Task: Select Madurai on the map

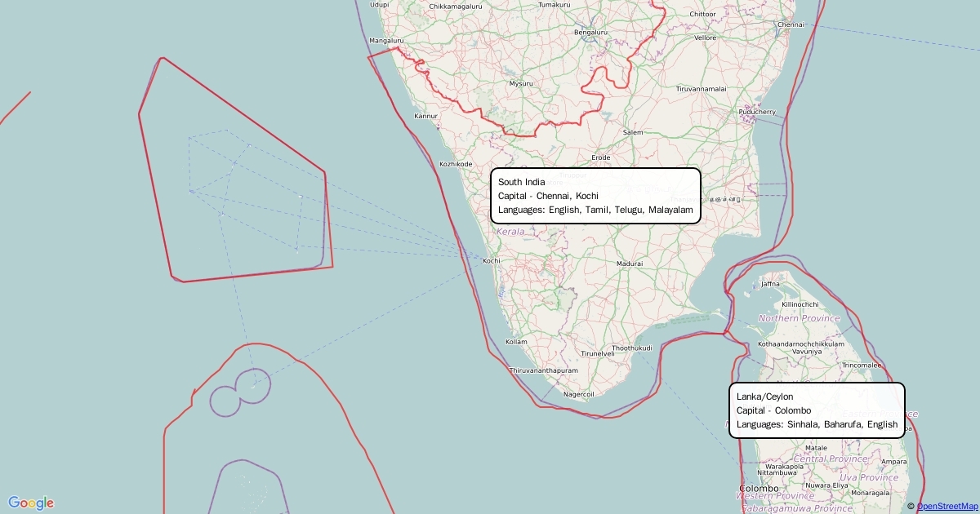Action: click(x=630, y=264)
